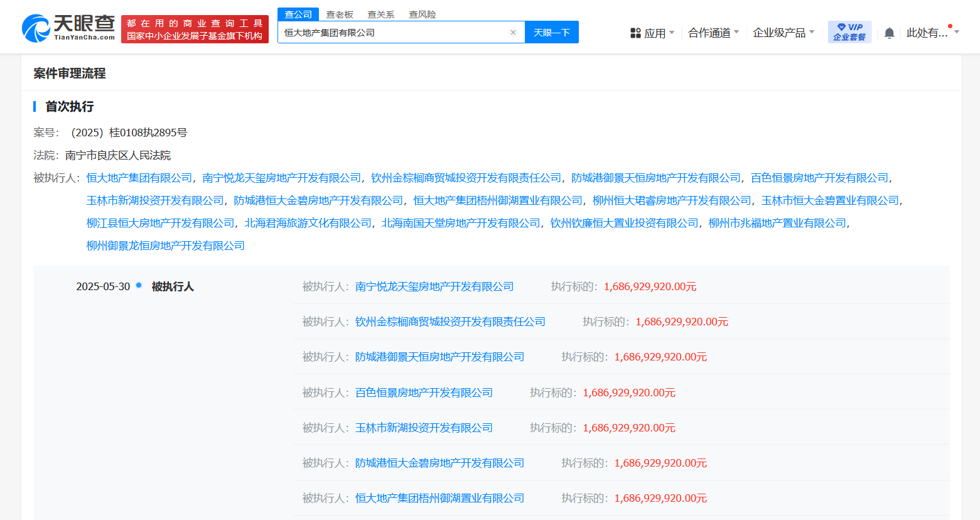Click the amount in the 梧州御湖置业 row
This screenshot has width=980, height=520.
(x=660, y=498)
